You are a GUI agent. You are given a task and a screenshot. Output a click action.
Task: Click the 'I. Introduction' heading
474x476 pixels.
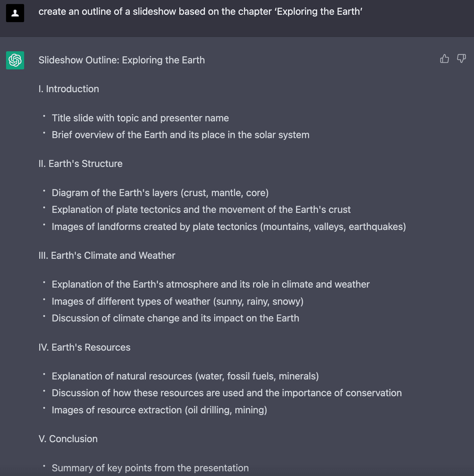point(69,89)
